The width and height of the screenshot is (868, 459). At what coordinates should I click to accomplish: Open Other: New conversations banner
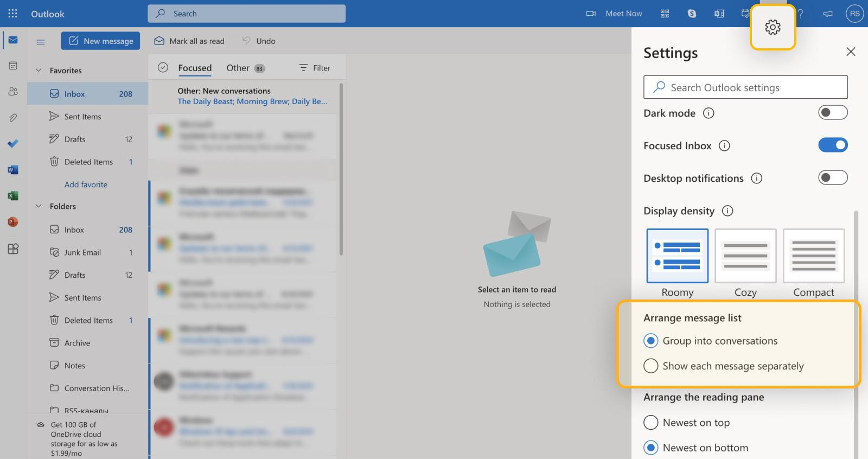point(243,96)
